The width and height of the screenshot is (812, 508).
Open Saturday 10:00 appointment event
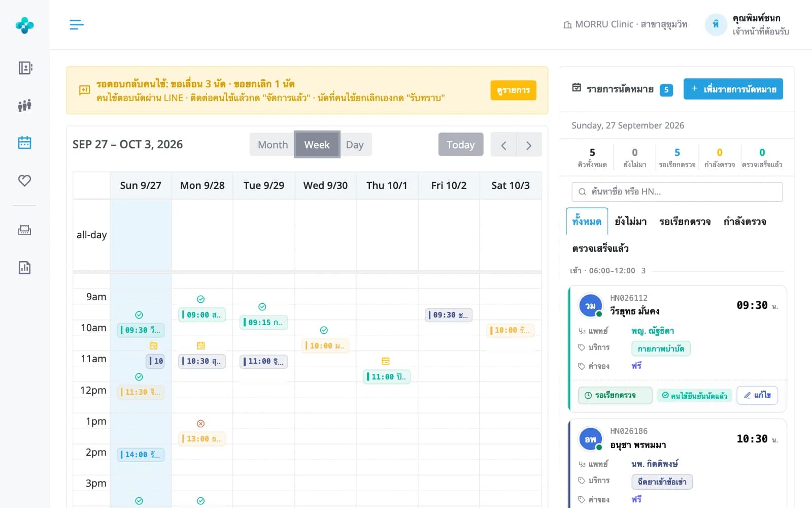coord(511,330)
